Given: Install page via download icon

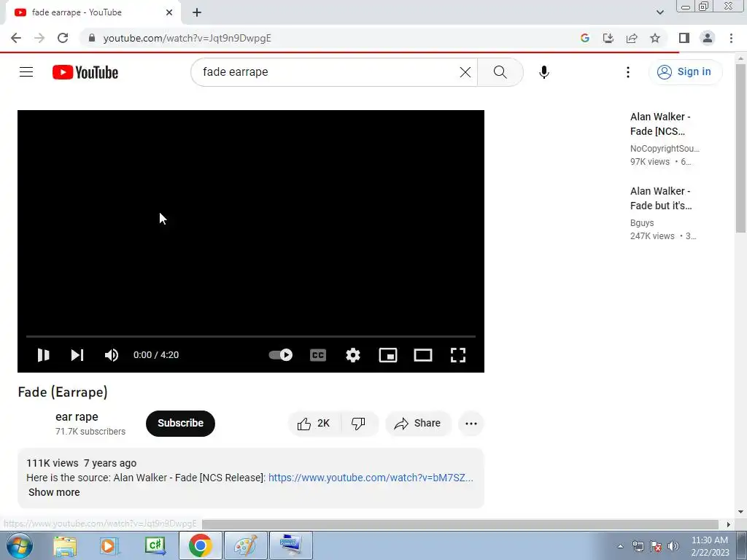Looking at the screenshot, I should coord(608,38).
